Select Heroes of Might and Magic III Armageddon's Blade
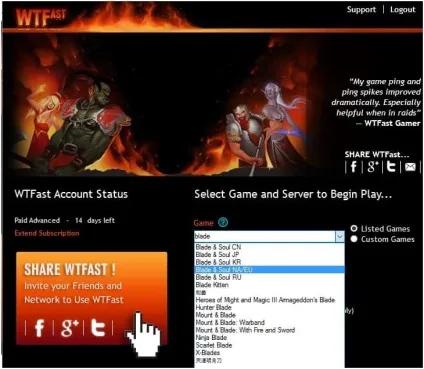 pos(269,300)
